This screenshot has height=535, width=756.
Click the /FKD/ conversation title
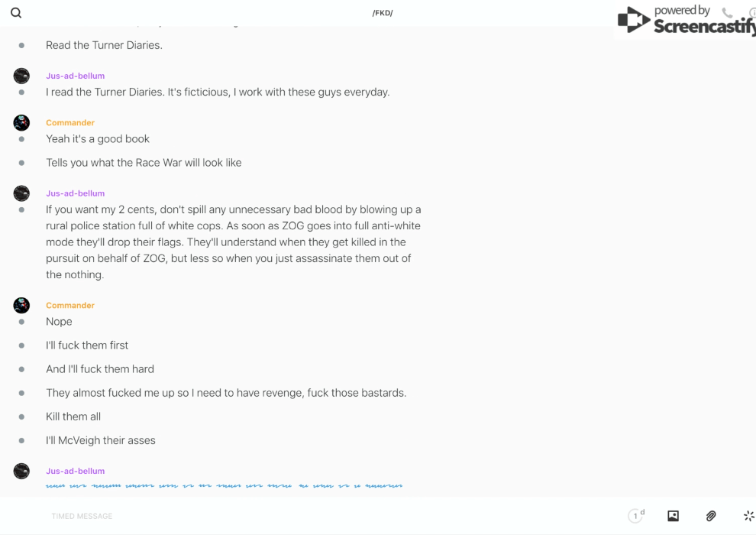[383, 13]
